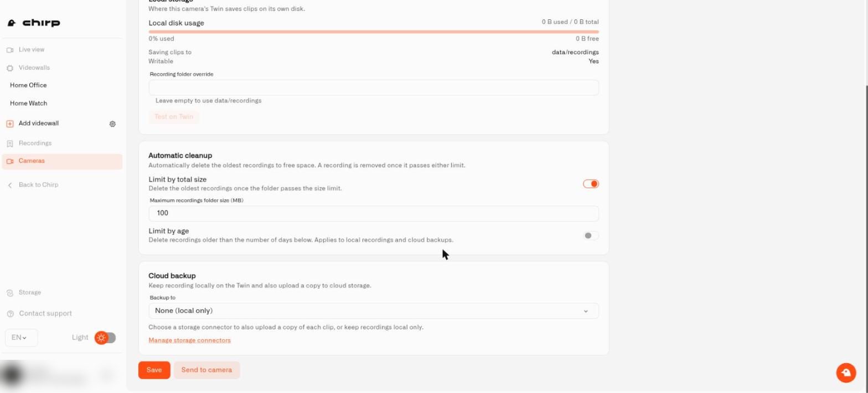Click the Cameras sidebar icon

[10, 161]
